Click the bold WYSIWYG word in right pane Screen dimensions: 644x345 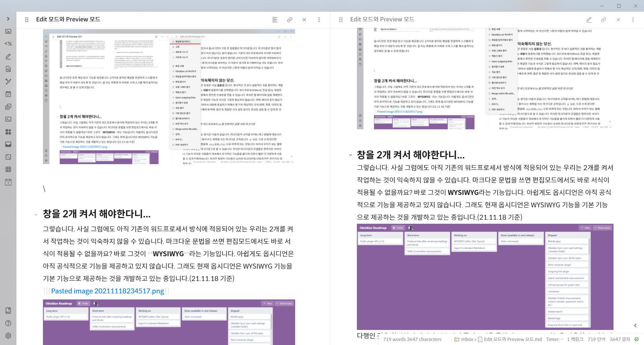tap(463, 193)
